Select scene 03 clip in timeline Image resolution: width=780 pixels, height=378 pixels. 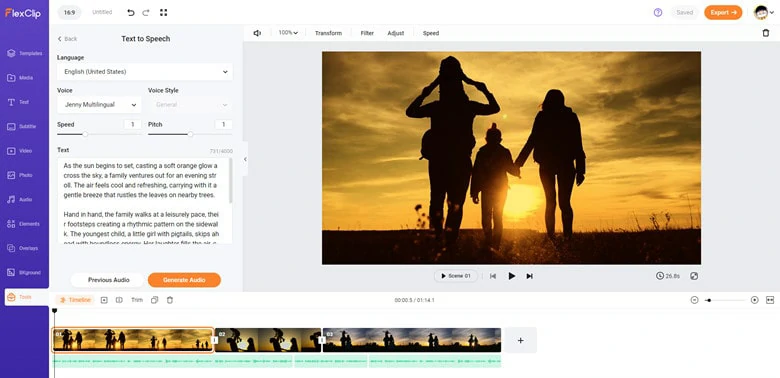pyautogui.click(x=412, y=340)
